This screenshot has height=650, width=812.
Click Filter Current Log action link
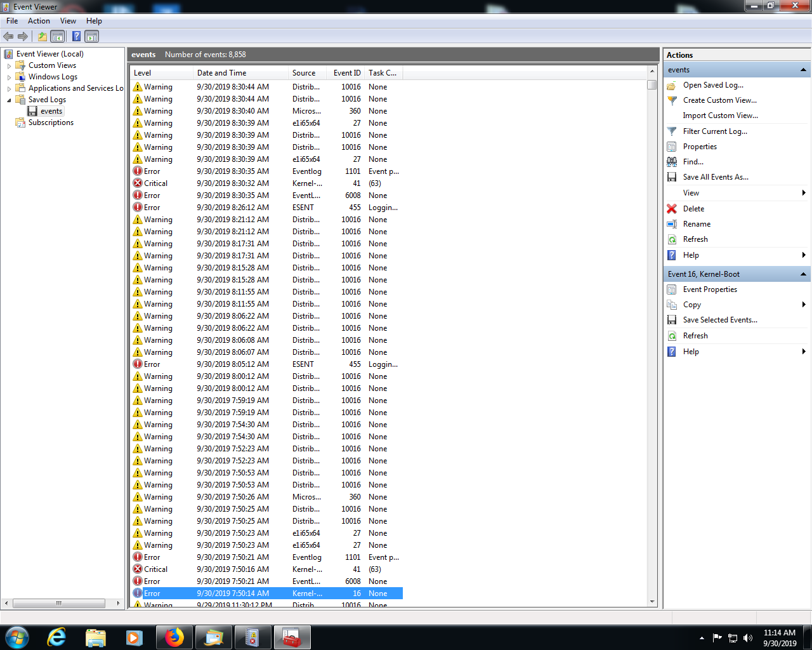coord(715,131)
